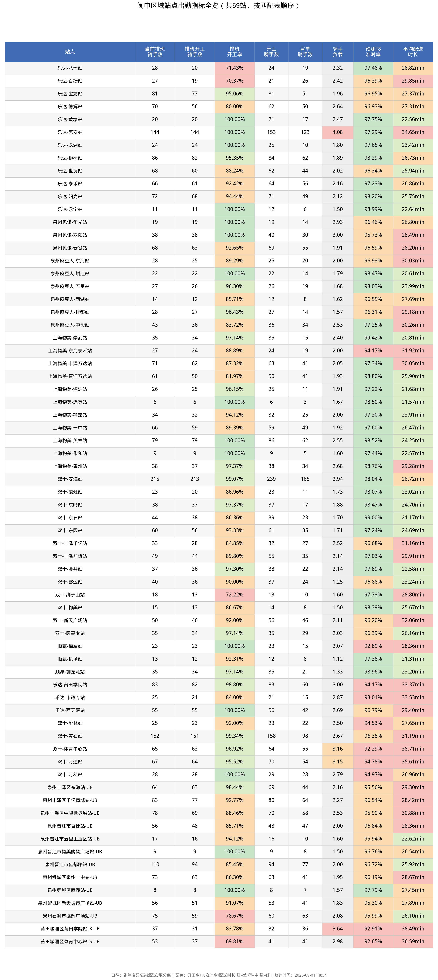
Task: Select the 顺赢-机场站 station name
Action: point(70,659)
